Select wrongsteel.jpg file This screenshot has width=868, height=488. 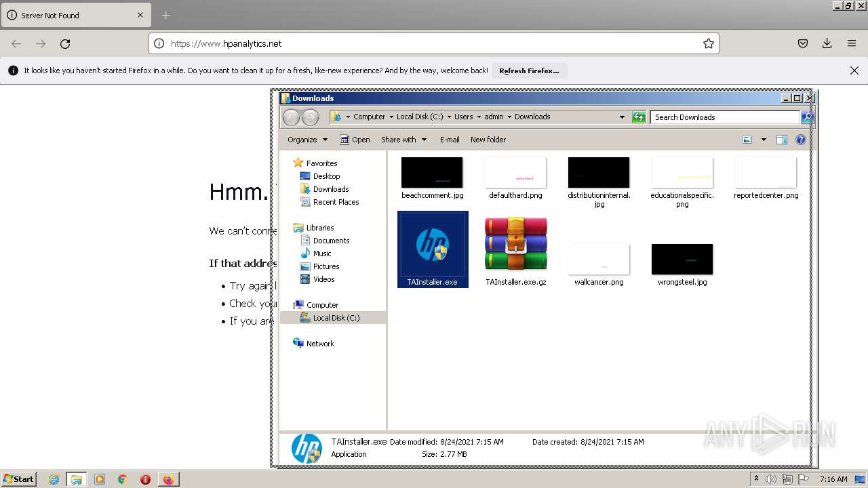click(x=682, y=264)
